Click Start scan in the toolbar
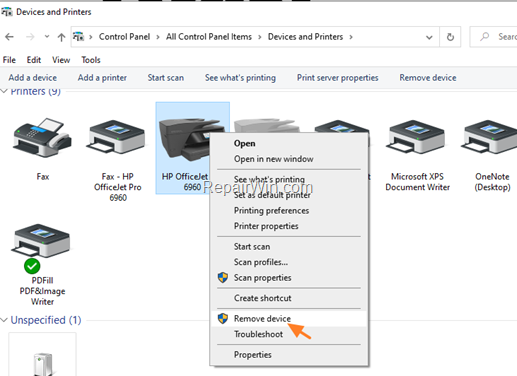 166,78
